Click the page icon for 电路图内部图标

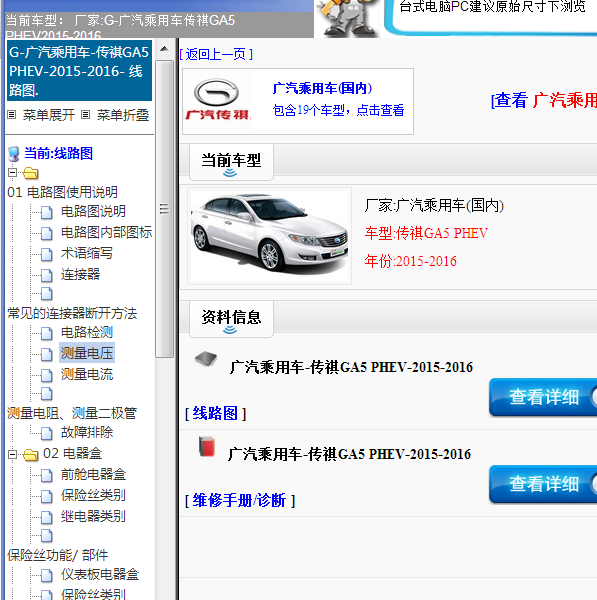[x=47, y=233]
